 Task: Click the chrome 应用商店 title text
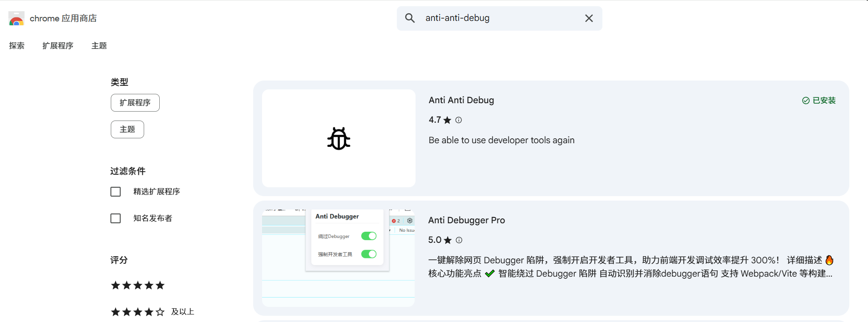coord(63,18)
